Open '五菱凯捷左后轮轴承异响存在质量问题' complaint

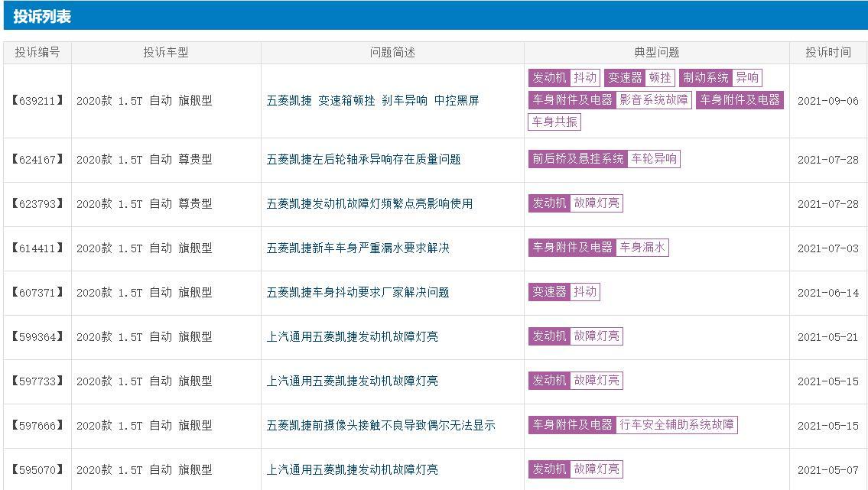pyautogui.click(x=364, y=159)
